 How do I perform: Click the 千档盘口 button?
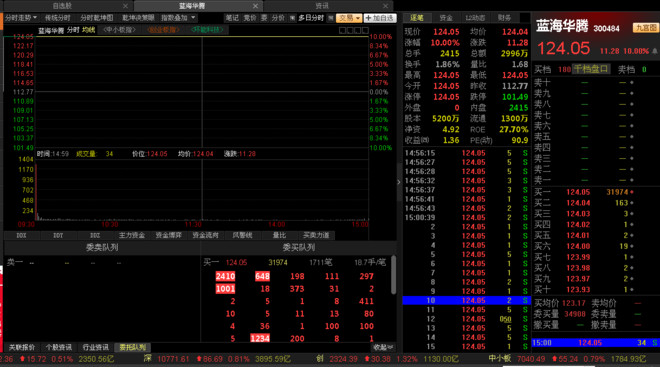tap(591, 69)
